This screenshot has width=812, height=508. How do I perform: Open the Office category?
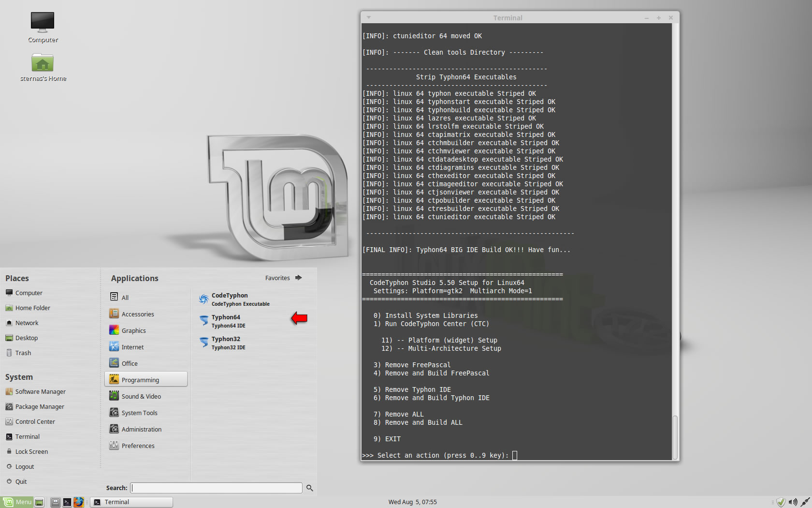click(x=145, y=363)
